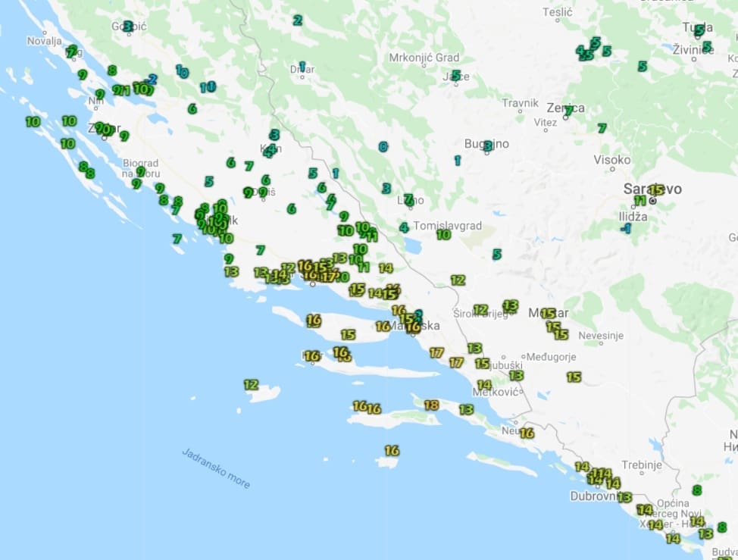Click the 8 marker east of Trebinje
Screen dimensions: 738x560
[x=696, y=490]
